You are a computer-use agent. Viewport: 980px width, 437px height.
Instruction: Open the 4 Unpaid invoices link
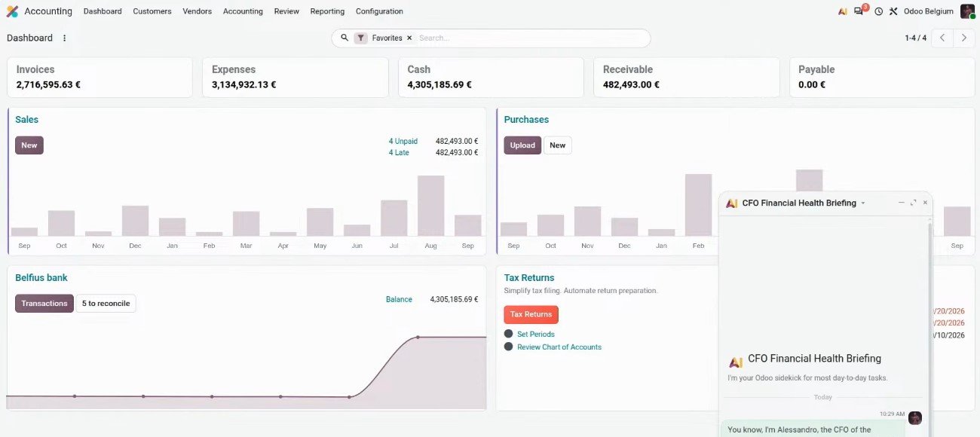click(403, 141)
